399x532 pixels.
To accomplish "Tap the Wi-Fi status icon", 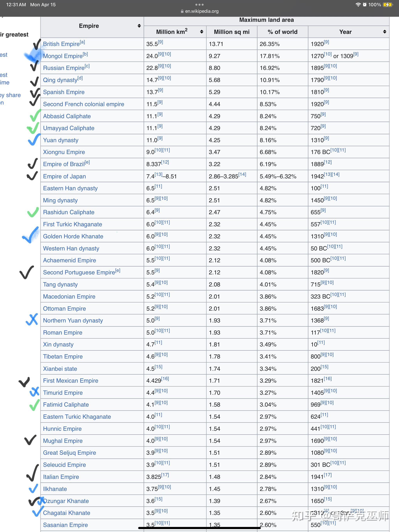I will 358,4.
